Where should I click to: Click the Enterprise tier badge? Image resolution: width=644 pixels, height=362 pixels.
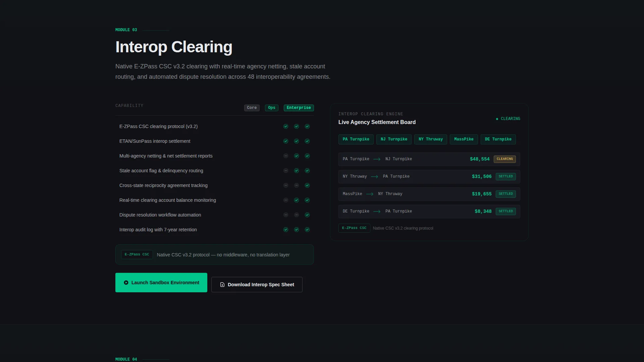(x=299, y=108)
